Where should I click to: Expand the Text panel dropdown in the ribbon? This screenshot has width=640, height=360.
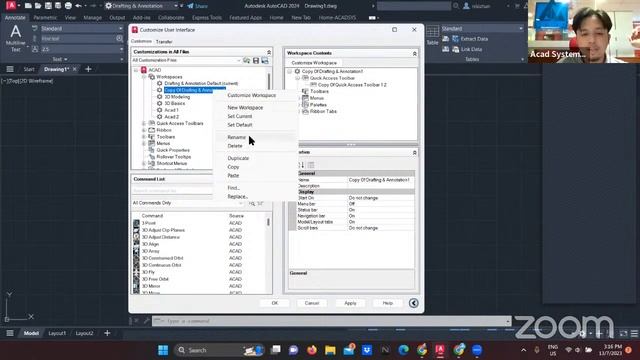[x=60, y=59]
